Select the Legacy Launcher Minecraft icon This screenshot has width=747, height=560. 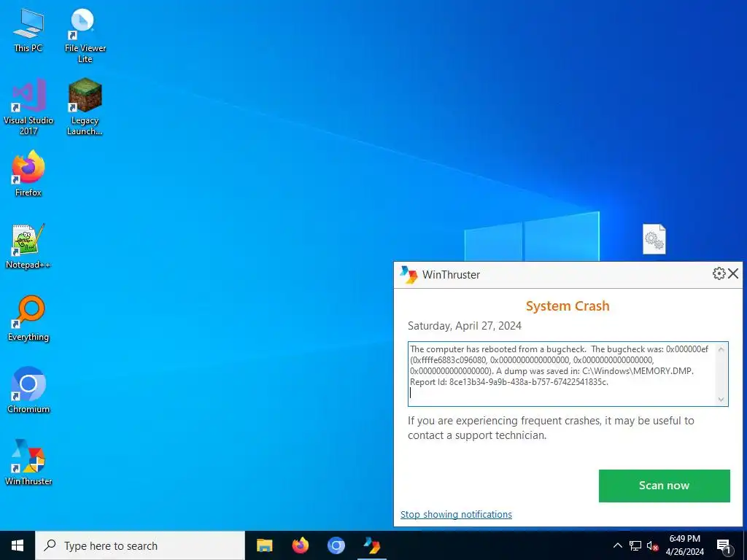85,107
